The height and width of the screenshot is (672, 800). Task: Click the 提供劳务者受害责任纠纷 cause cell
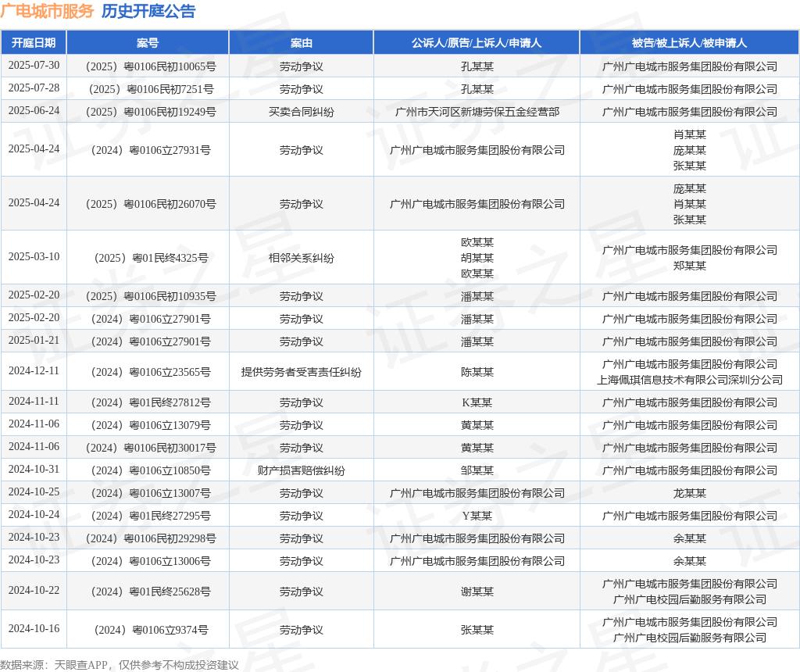[302, 372]
